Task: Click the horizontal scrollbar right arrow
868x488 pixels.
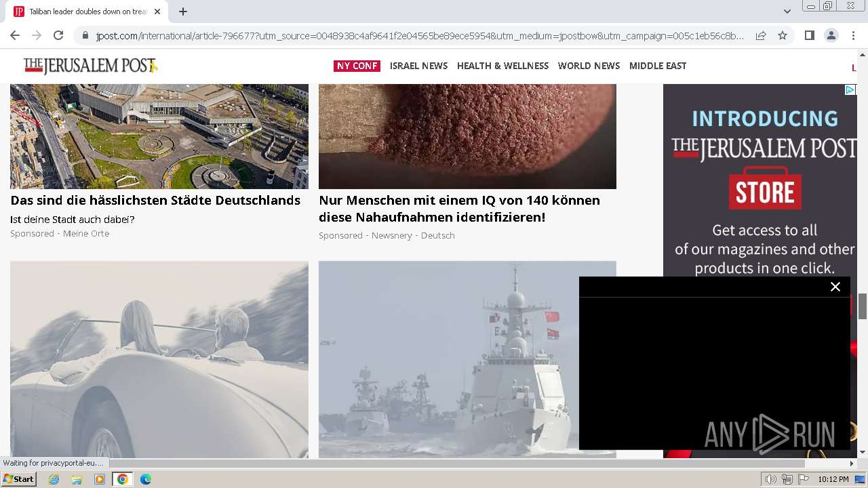Action: pos(852,464)
